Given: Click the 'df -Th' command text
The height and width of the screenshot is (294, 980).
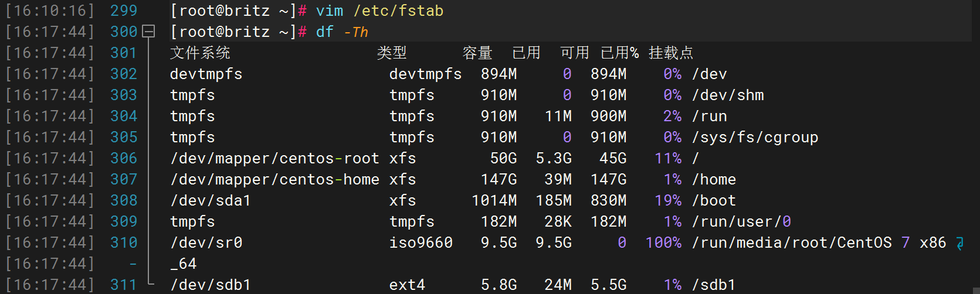Looking at the screenshot, I should point(343,32).
